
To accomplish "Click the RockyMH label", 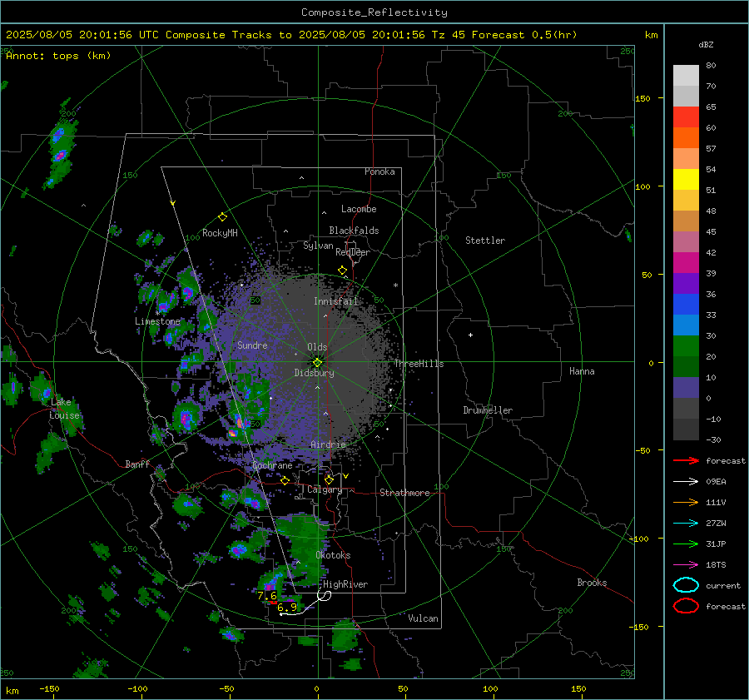I will (220, 233).
